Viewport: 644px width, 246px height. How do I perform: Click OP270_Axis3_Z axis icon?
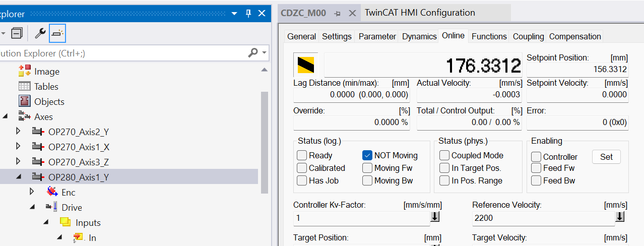pos(38,162)
